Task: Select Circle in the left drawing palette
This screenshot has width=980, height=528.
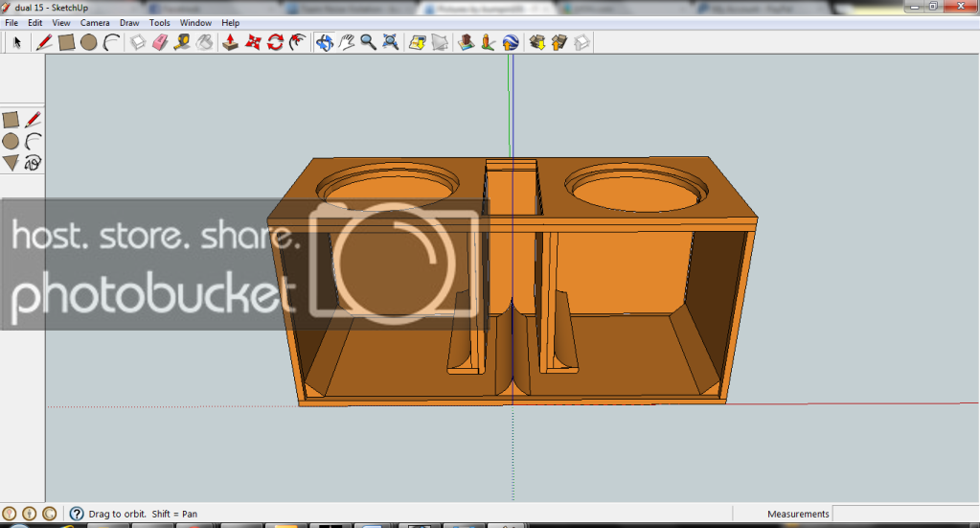Action: click(x=11, y=141)
